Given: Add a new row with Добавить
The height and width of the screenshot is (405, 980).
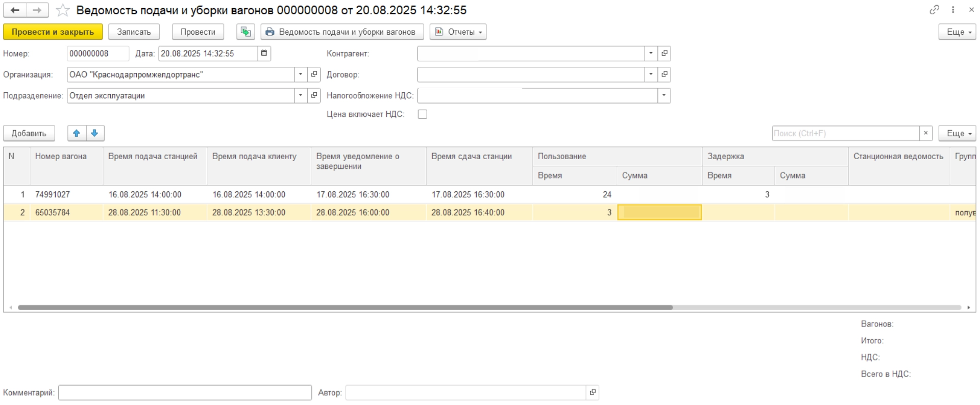Looking at the screenshot, I should pos(29,133).
